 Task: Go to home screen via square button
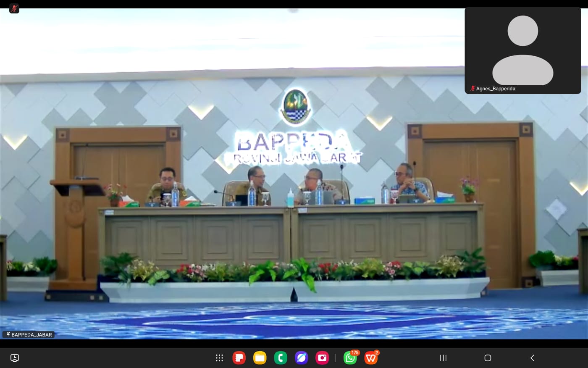click(488, 358)
